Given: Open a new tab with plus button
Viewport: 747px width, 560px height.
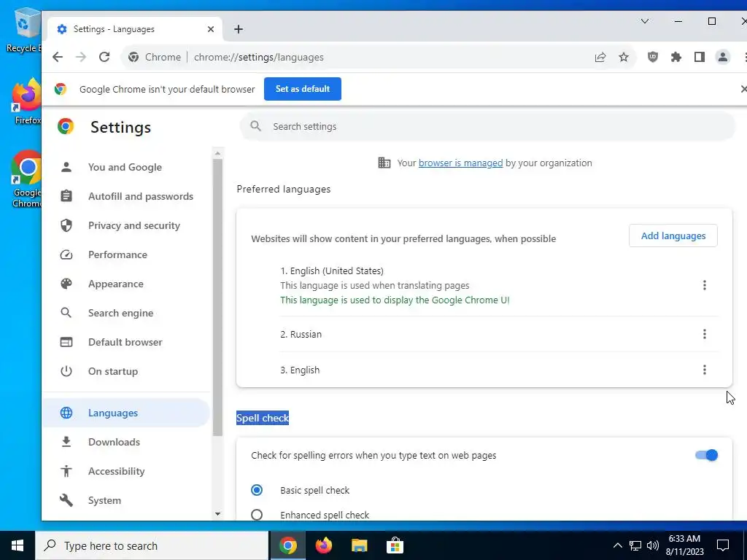Looking at the screenshot, I should click(239, 29).
